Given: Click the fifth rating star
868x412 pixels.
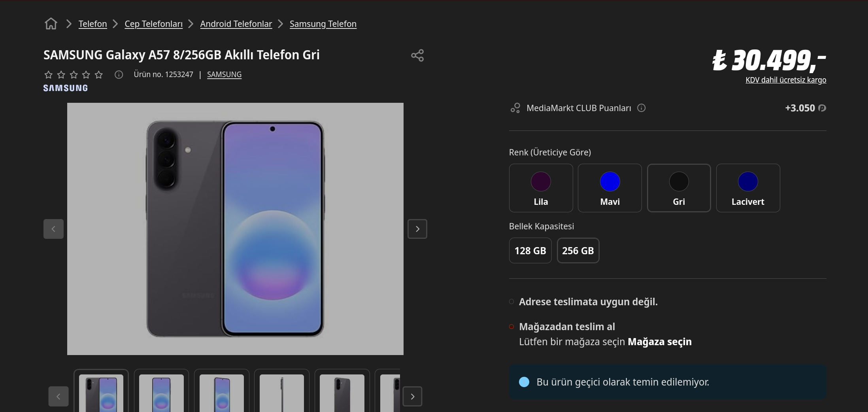Looking at the screenshot, I should (x=99, y=75).
